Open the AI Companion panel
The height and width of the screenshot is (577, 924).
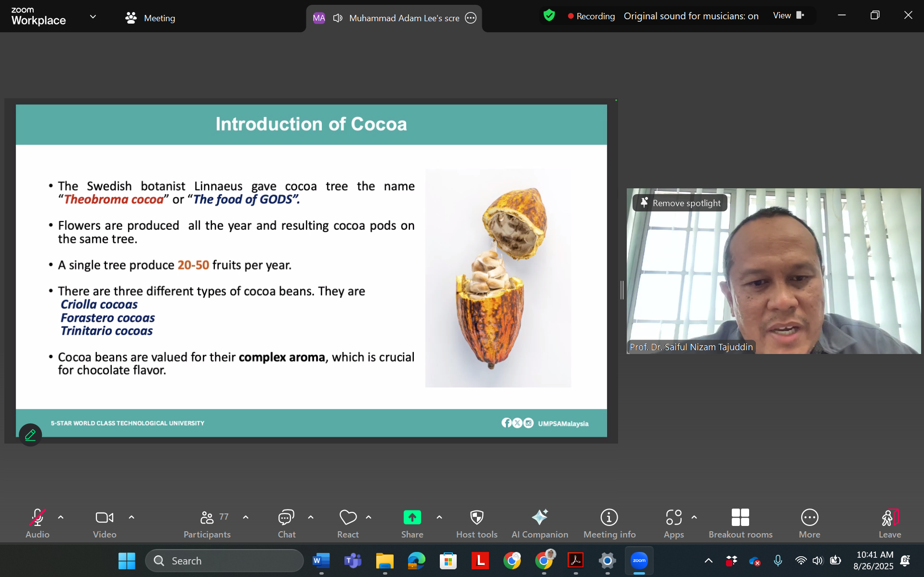(540, 523)
